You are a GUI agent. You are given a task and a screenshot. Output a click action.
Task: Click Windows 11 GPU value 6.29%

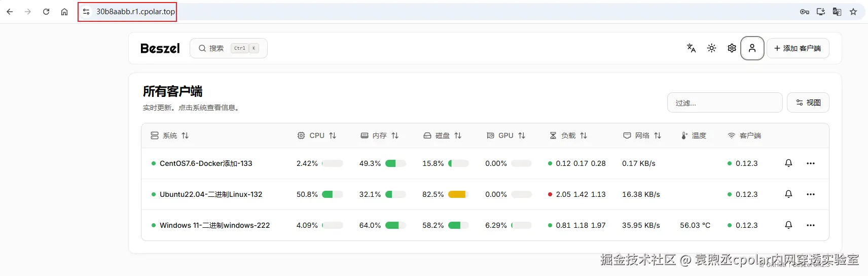[496, 225]
